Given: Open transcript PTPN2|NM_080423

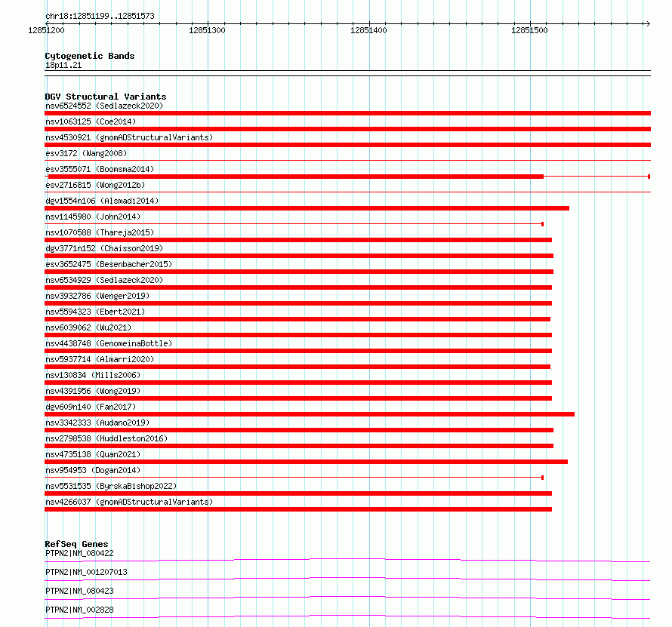Looking at the screenshot, I should tap(79, 591).
